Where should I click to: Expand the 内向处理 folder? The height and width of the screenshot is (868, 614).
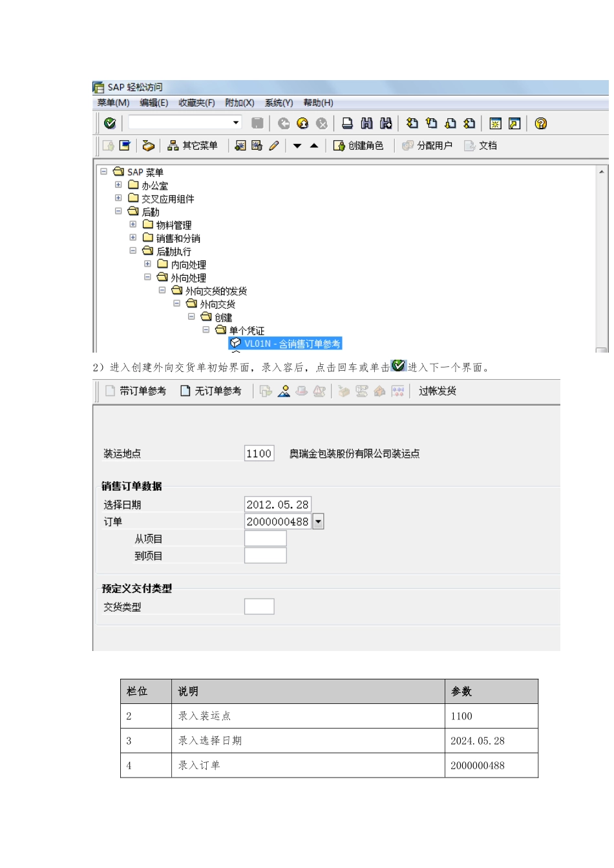pyautogui.click(x=147, y=263)
